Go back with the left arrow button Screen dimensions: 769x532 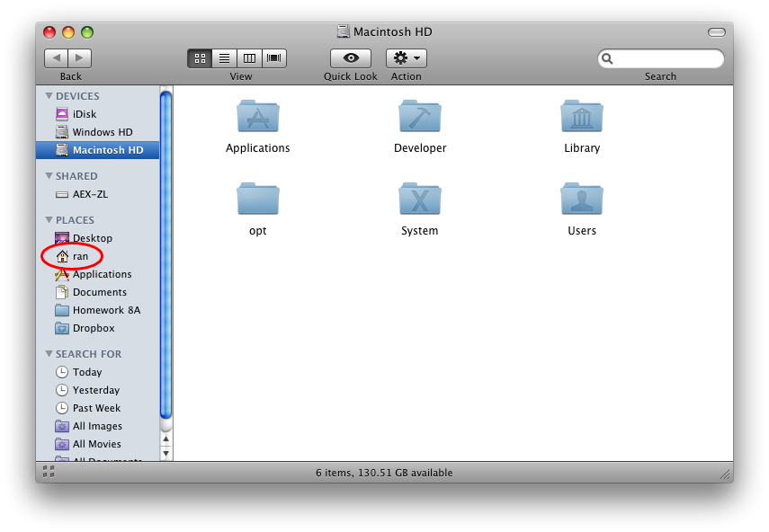click(x=57, y=58)
